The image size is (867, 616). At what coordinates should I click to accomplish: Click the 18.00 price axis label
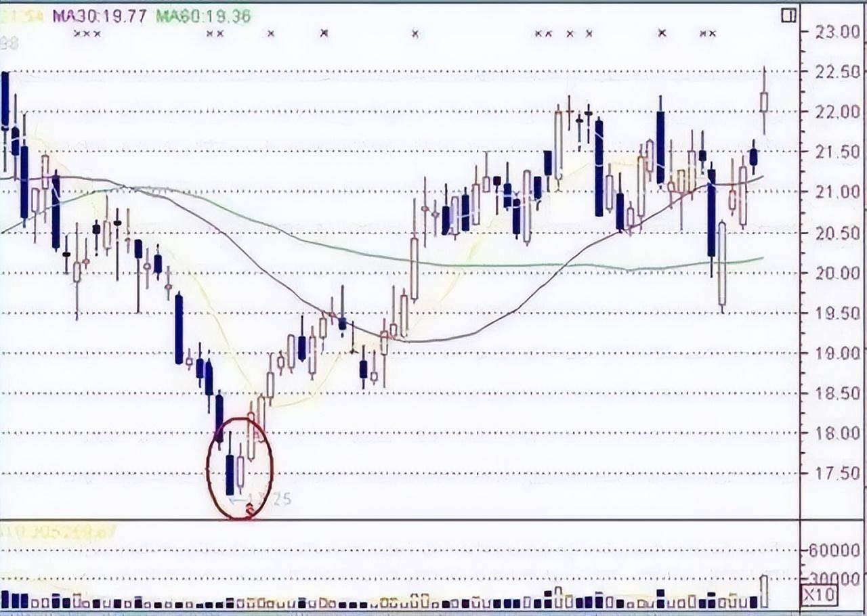tap(838, 433)
